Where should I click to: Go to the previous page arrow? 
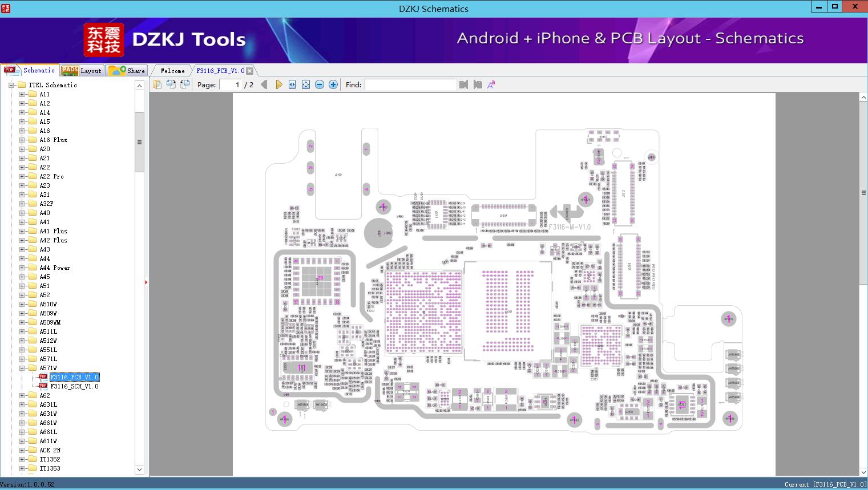click(264, 84)
